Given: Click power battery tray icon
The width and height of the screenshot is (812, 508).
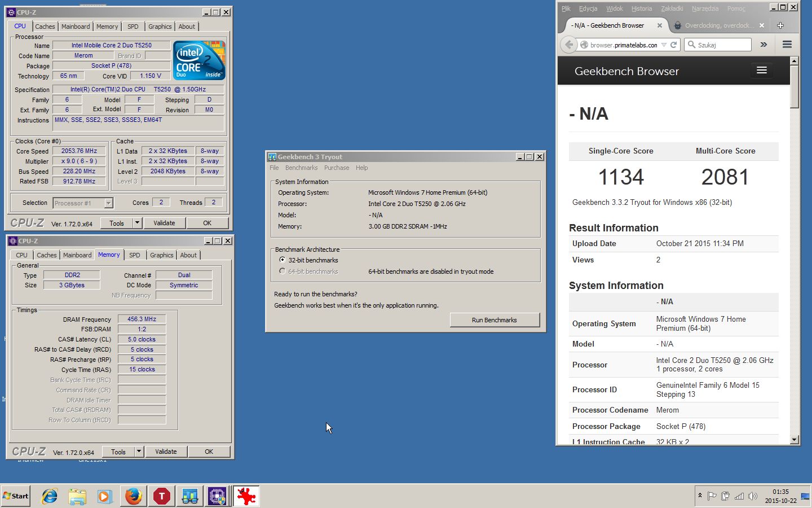Looking at the screenshot, I should tap(725, 496).
